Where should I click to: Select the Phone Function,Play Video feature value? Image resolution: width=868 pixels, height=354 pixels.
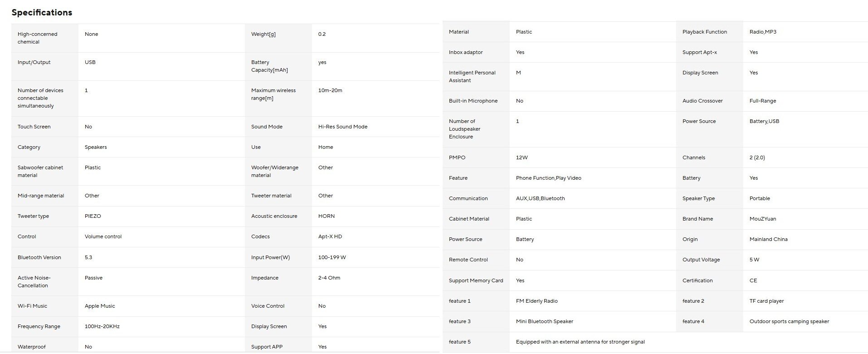548,178
